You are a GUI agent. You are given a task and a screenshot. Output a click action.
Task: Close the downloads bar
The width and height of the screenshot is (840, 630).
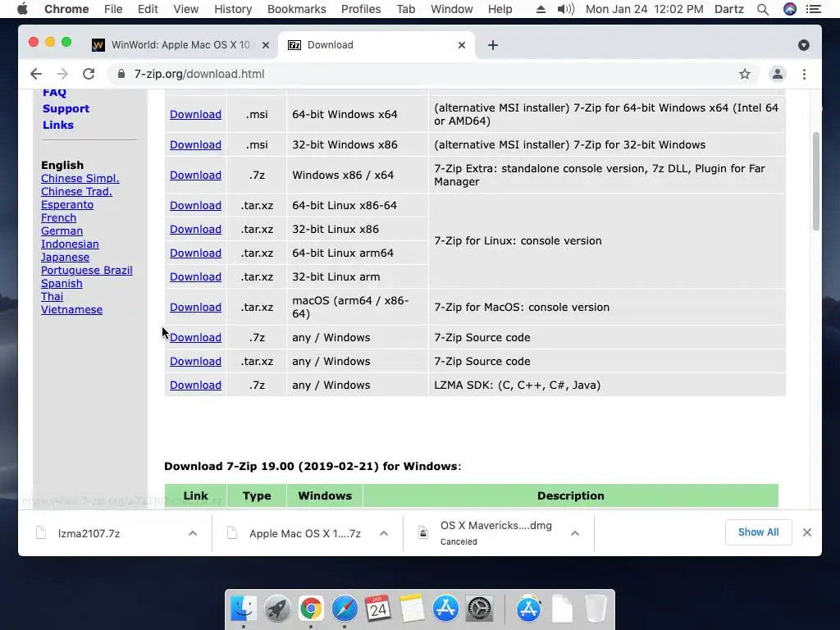[807, 532]
